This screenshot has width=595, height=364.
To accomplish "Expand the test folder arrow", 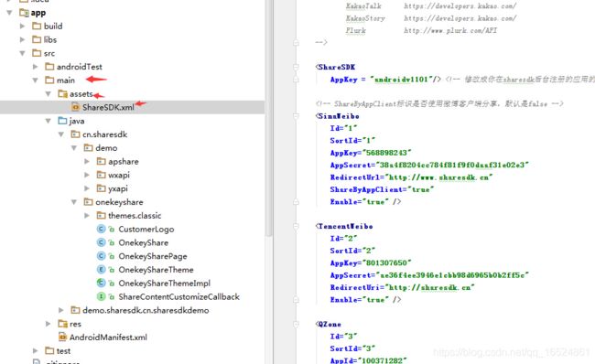I will tap(36, 350).
